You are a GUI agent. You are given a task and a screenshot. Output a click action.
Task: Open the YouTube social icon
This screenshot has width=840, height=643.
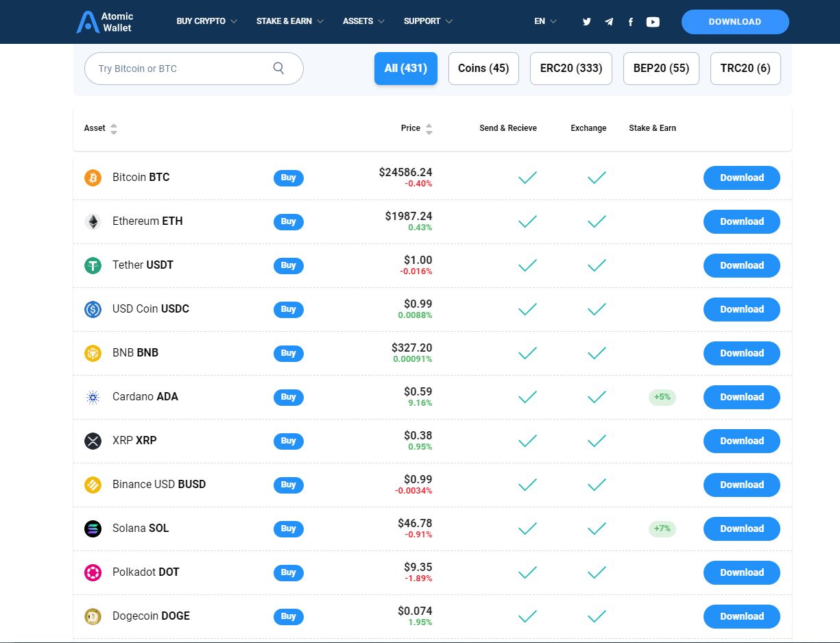click(653, 22)
